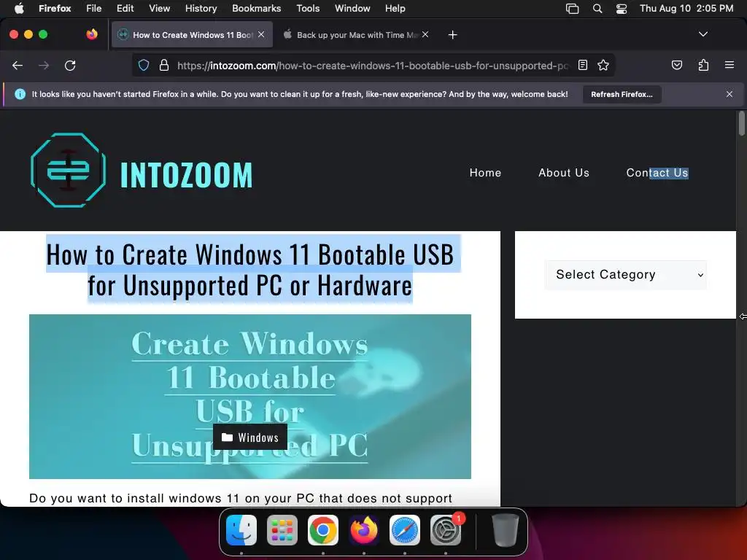Click the page vertical scrollbar thumb

pyautogui.click(x=742, y=123)
